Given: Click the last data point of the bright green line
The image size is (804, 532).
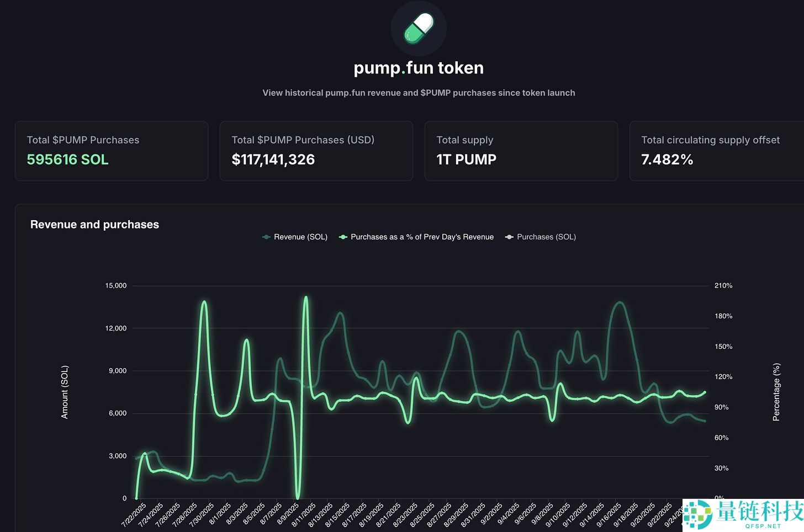Looking at the screenshot, I should pyautogui.click(x=705, y=393).
